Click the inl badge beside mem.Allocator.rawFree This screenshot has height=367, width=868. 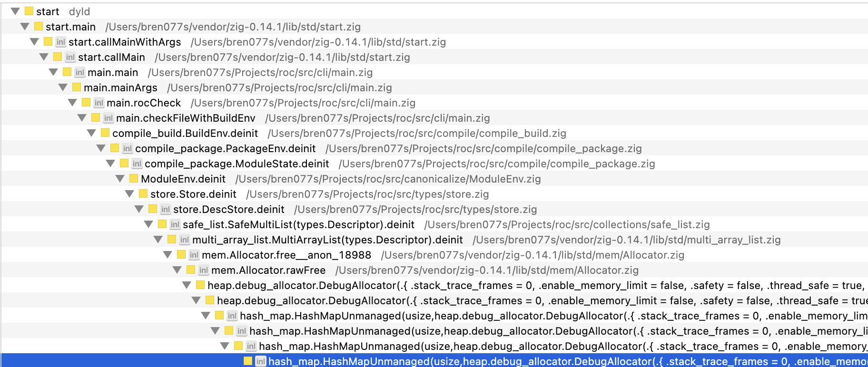coord(204,270)
